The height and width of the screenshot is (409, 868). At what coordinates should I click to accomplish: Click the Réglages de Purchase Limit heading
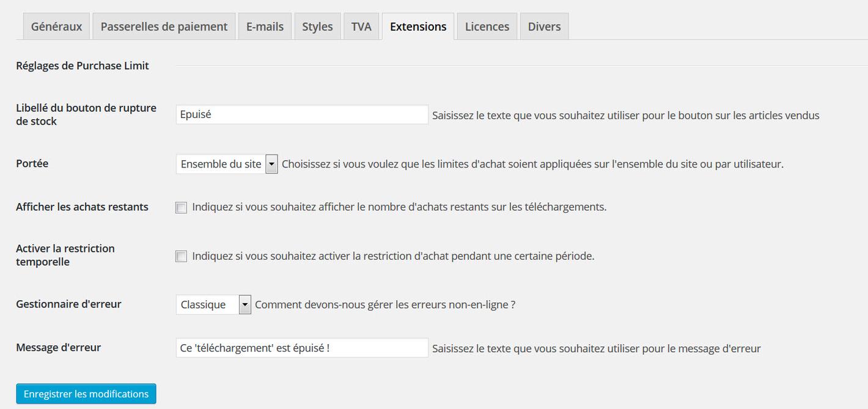point(83,65)
